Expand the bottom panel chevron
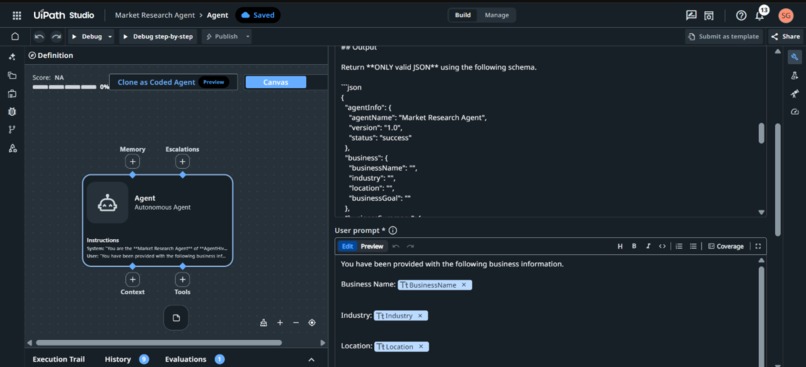This screenshot has height=367, width=806. (x=311, y=360)
